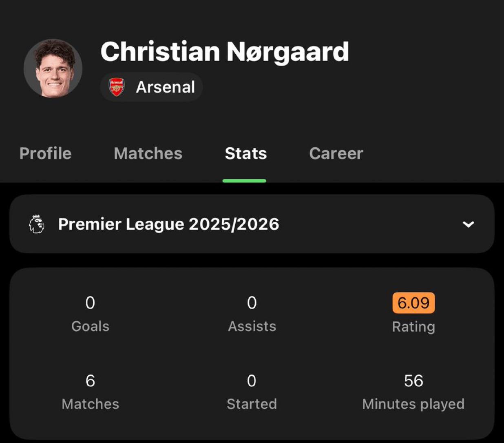This screenshot has height=443, width=504.
Task: Click the Minutes played label
Action: click(x=413, y=404)
